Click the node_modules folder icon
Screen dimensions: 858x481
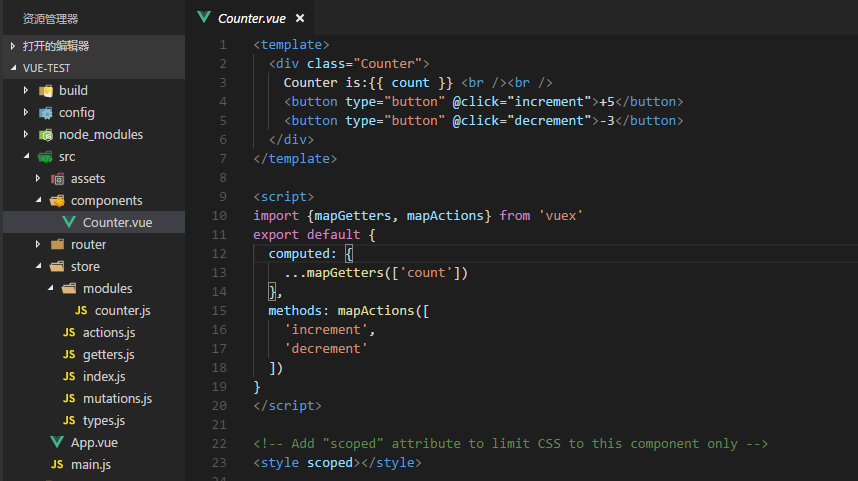coord(46,135)
